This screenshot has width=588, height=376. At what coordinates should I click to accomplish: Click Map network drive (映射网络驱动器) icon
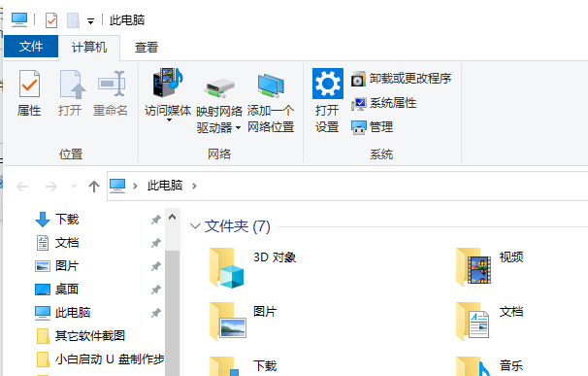[x=219, y=88]
